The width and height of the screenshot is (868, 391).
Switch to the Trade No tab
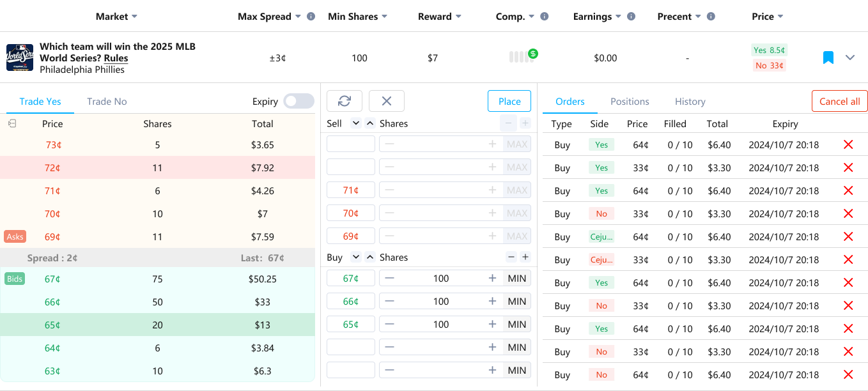point(107,102)
